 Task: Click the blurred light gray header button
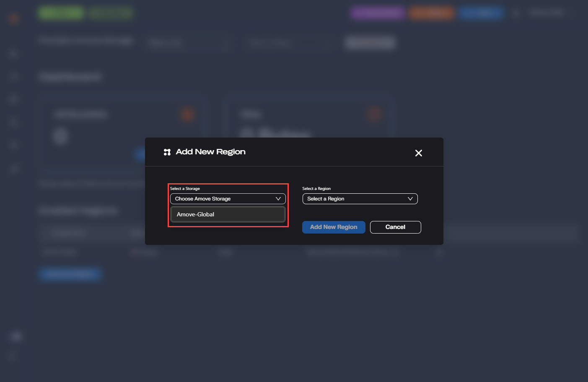(370, 42)
